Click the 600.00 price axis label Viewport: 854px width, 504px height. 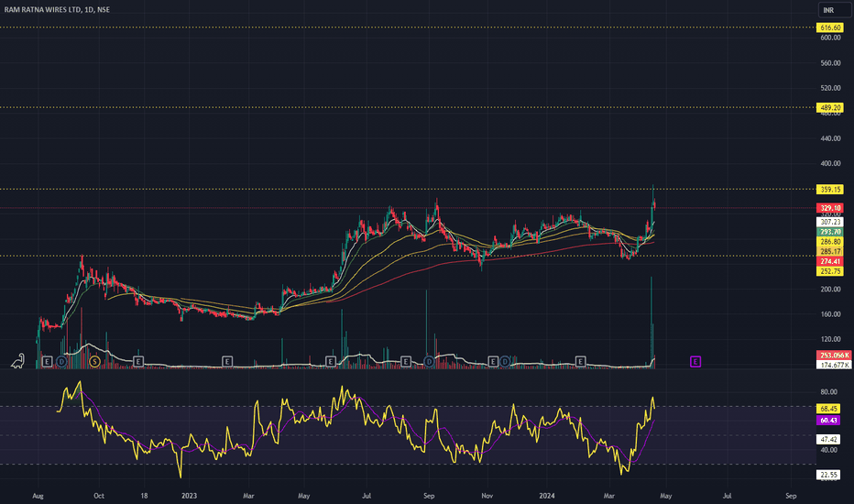pos(830,38)
